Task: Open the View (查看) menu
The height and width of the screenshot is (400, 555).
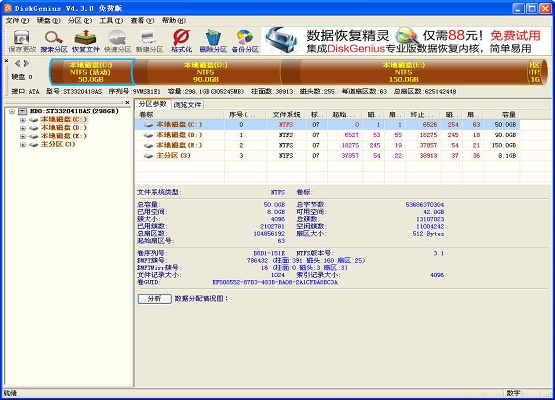Action: click(x=142, y=21)
